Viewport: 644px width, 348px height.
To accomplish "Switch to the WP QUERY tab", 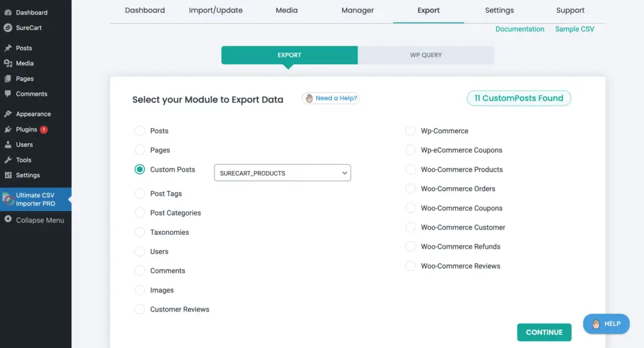I will click(426, 55).
